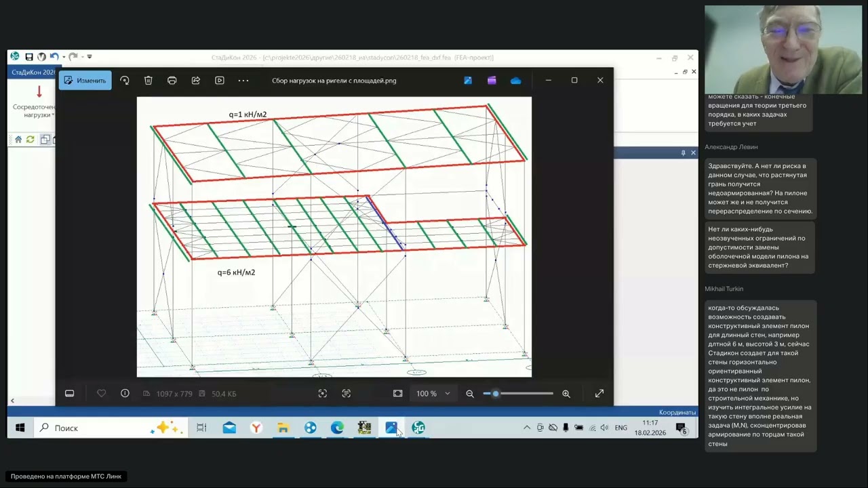Click chat sender name Александр Левин
This screenshot has width=868, height=488.
click(731, 147)
